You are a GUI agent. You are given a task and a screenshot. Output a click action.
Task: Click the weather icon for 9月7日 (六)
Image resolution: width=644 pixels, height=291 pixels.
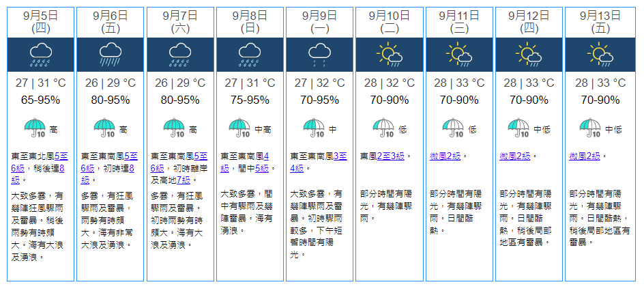pyautogui.click(x=180, y=54)
